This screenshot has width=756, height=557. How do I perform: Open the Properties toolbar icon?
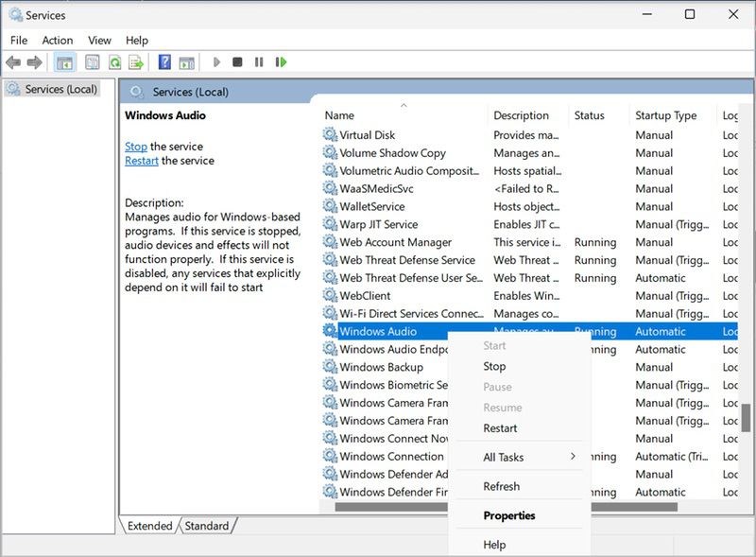tap(92, 62)
